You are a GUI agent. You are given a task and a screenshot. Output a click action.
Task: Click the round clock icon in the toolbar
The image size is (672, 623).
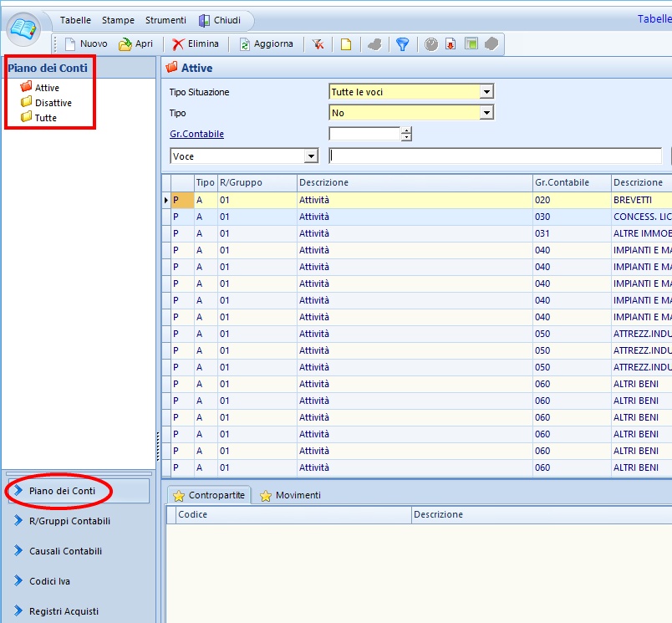point(430,44)
